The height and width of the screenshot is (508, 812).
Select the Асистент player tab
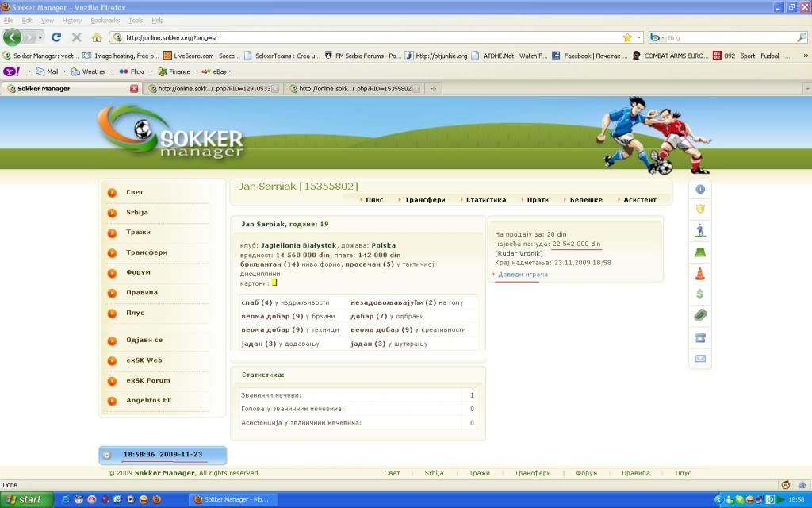640,200
